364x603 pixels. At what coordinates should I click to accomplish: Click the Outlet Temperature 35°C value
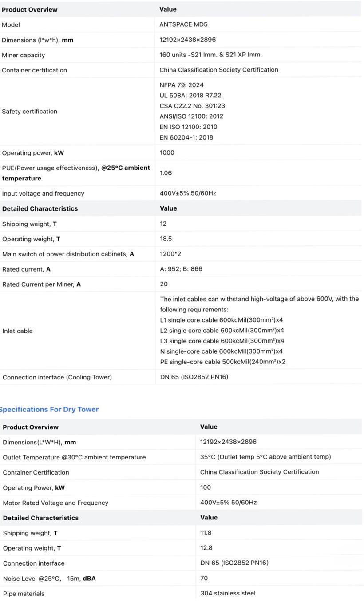coord(265,457)
